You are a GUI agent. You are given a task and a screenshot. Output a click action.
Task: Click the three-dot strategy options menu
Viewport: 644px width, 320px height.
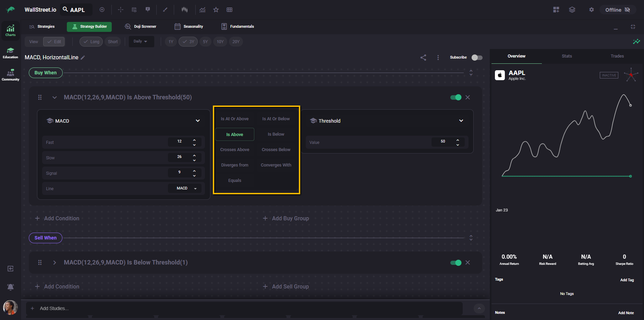coord(438,58)
